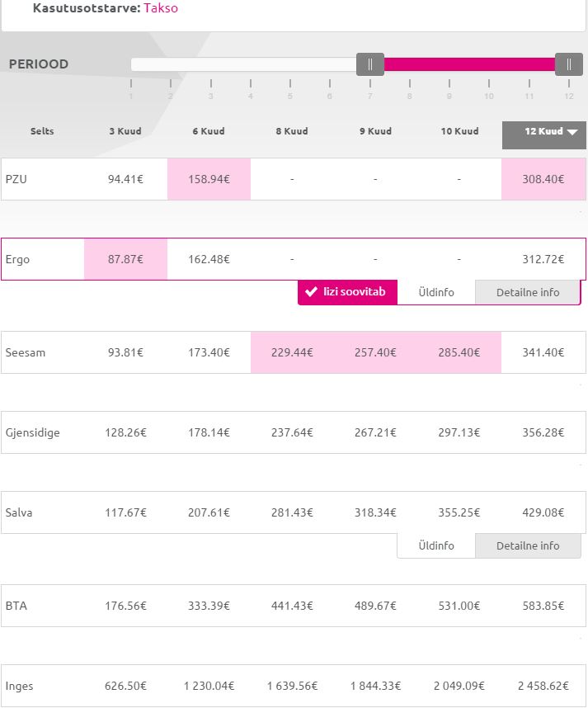Select Salva 8-month price 281.43€
The width and height of the screenshot is (588, 708).
tap(292, 512)
